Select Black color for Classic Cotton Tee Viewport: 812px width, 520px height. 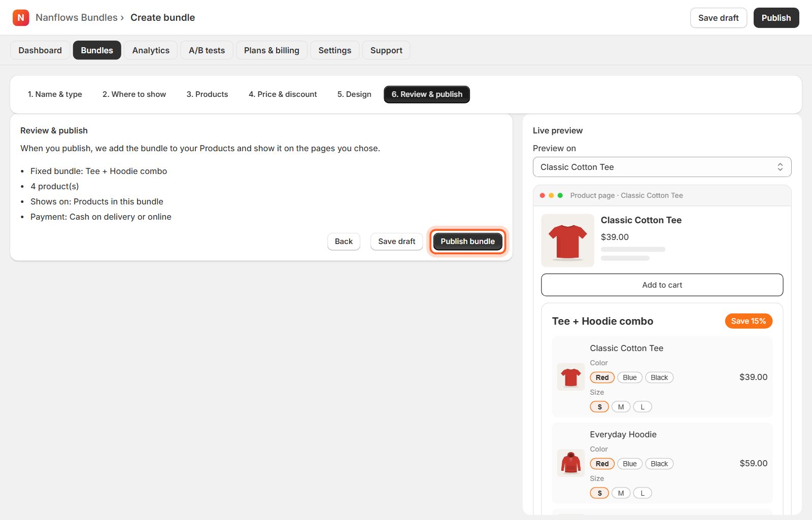(659, 377)
